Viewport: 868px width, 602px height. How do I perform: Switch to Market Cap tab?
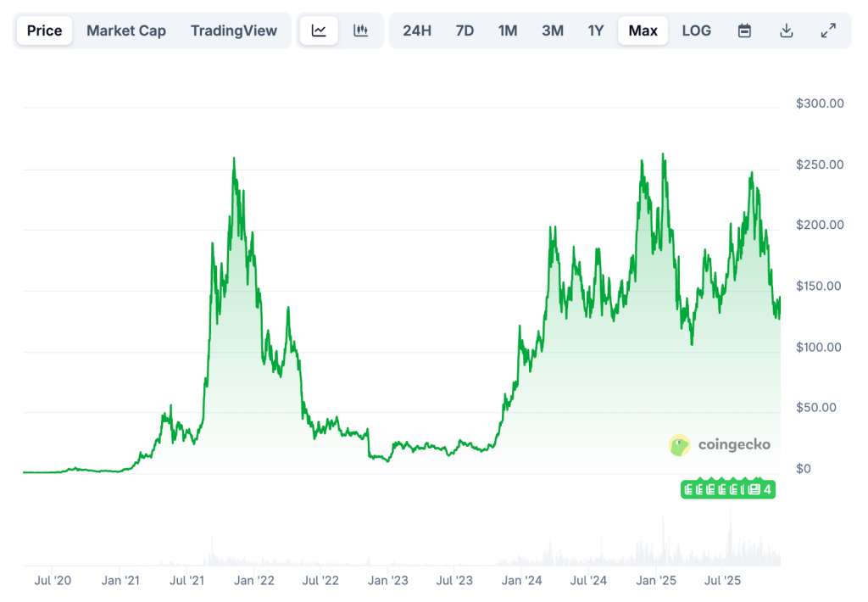126,31
